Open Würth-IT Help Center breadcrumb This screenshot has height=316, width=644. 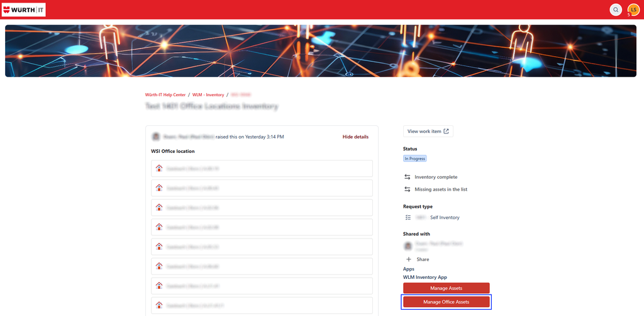pyautogui.click(x=165, y=95)
